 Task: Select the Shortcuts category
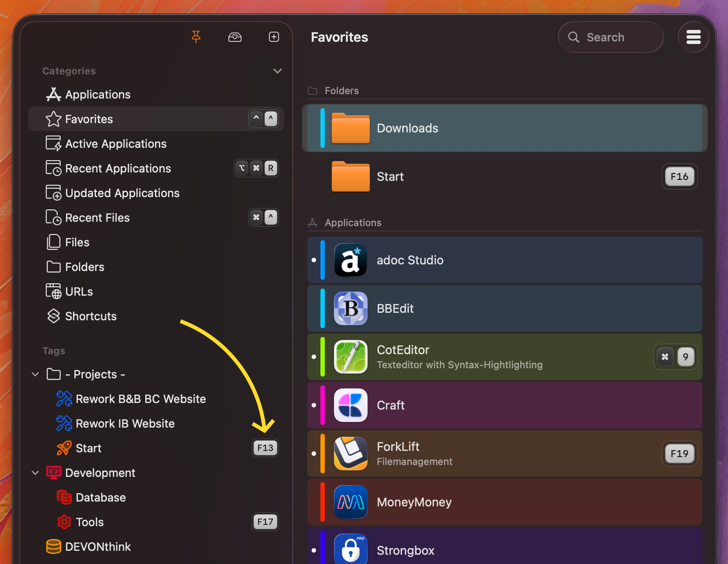[91, 316]
